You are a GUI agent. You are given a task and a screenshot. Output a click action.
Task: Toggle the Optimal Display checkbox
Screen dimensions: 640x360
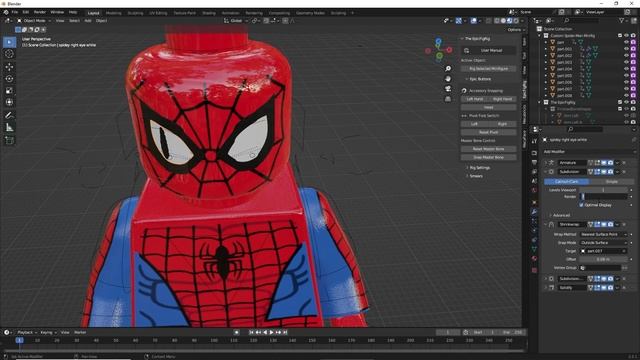point(581,205)
